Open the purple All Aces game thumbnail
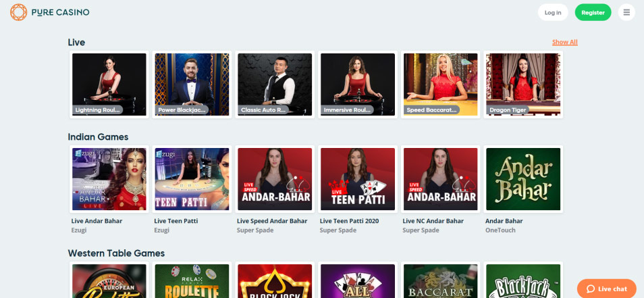This screenshot has width=644, height=298. click(x=358, y=281)
